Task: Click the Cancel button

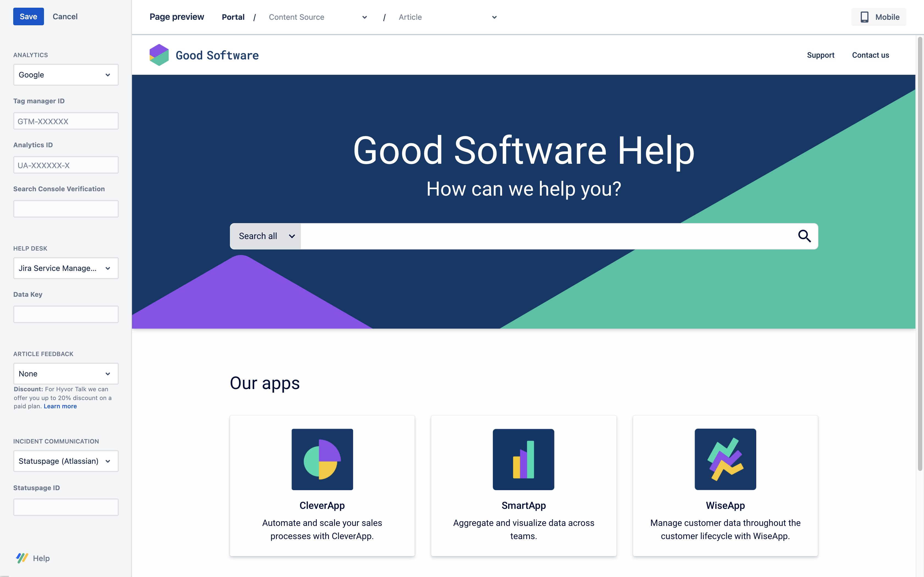Action: coord(65,16)
